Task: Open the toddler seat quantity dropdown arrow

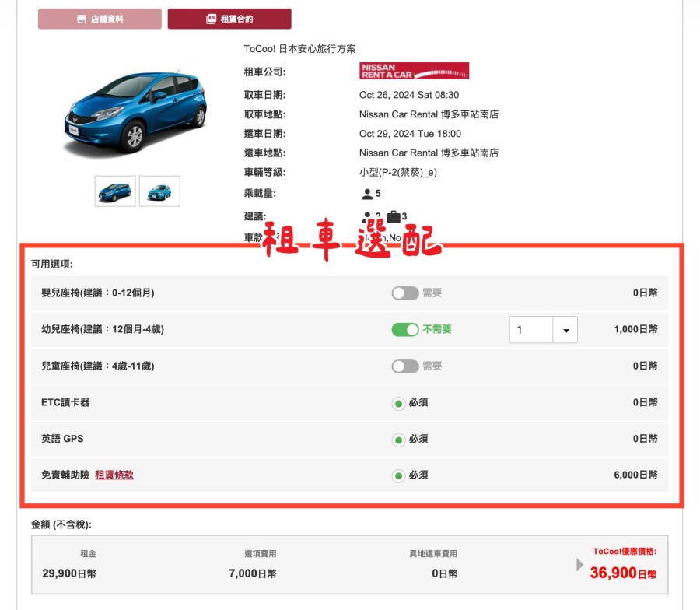Action: coord(565,330)
